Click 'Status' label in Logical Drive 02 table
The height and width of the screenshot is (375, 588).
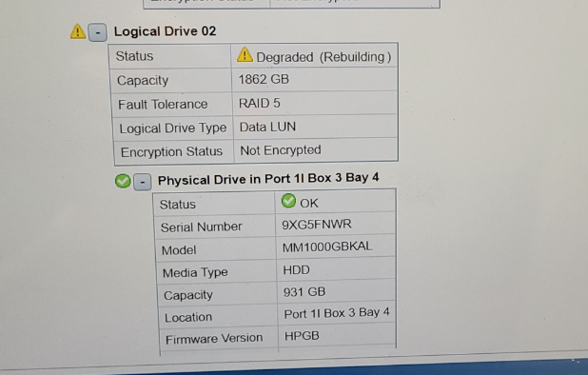pos(134,56)
